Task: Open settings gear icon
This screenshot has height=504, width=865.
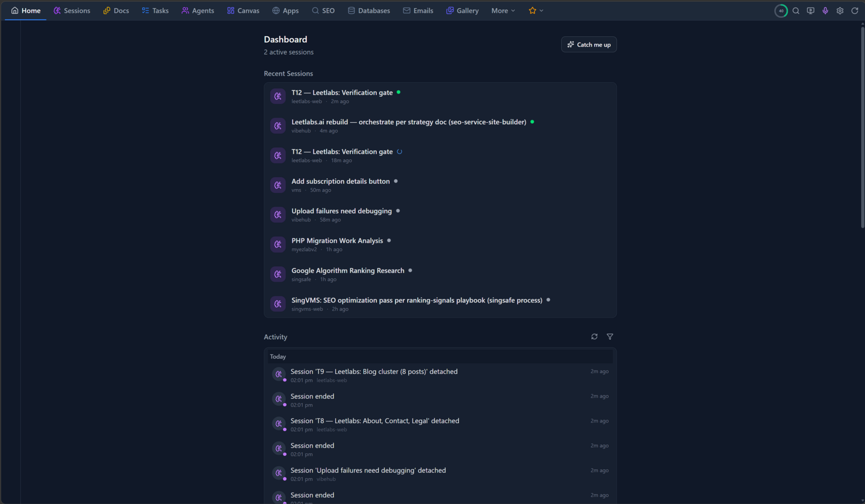Action: (x=840, y=10)
